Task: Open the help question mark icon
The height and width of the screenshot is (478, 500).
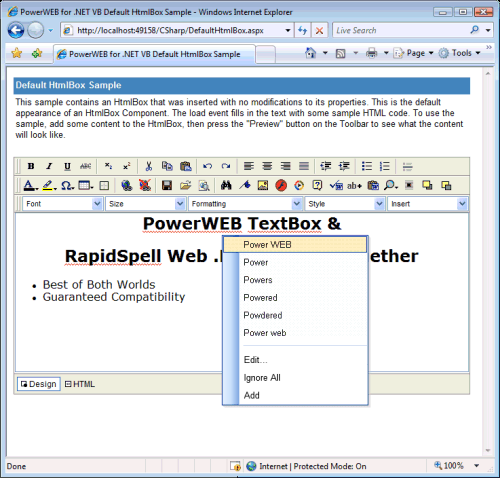Action: [x=317, y=185]
